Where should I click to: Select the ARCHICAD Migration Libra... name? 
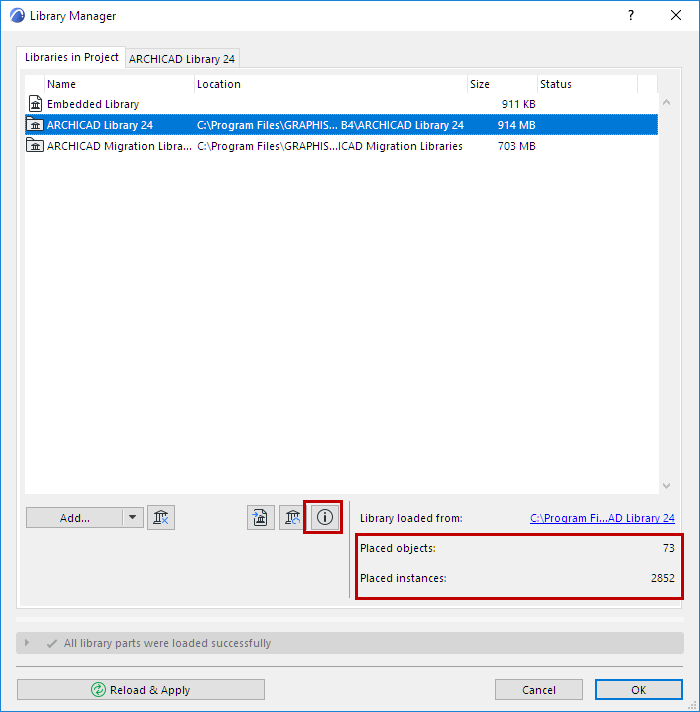tap(119, 146)
